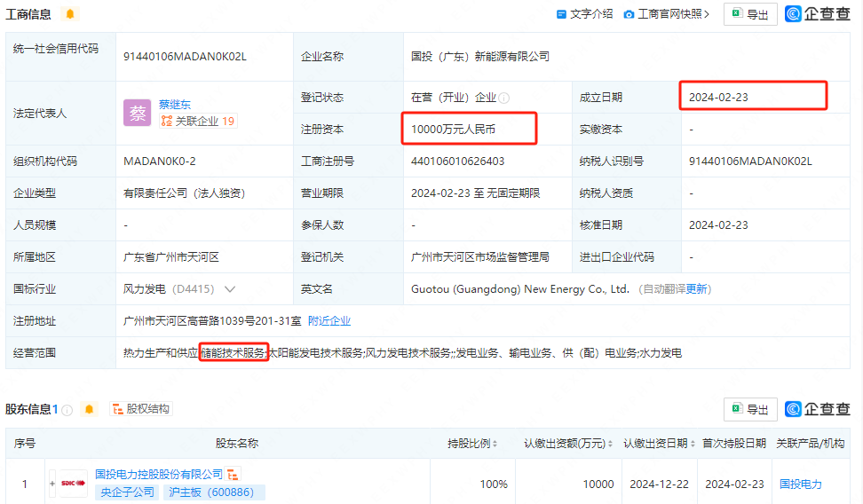Click info icon next to 在营（开业）企业
Image resolution: width=863 pixels, height=504 pixels.
(x=503, y=98)
